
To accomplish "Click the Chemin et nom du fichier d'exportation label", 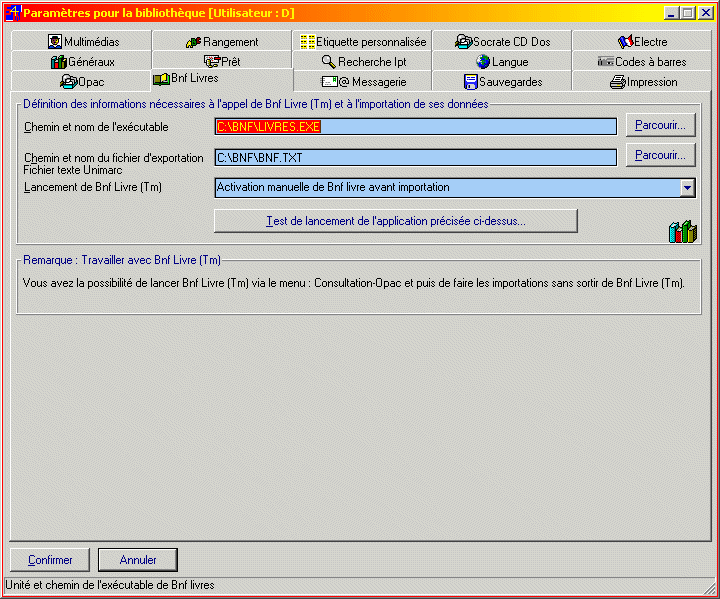I will coord(113,158).
